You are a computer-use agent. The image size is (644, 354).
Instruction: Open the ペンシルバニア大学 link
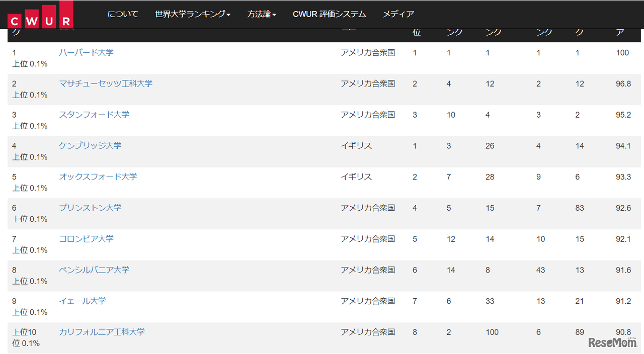coord(94,270)
